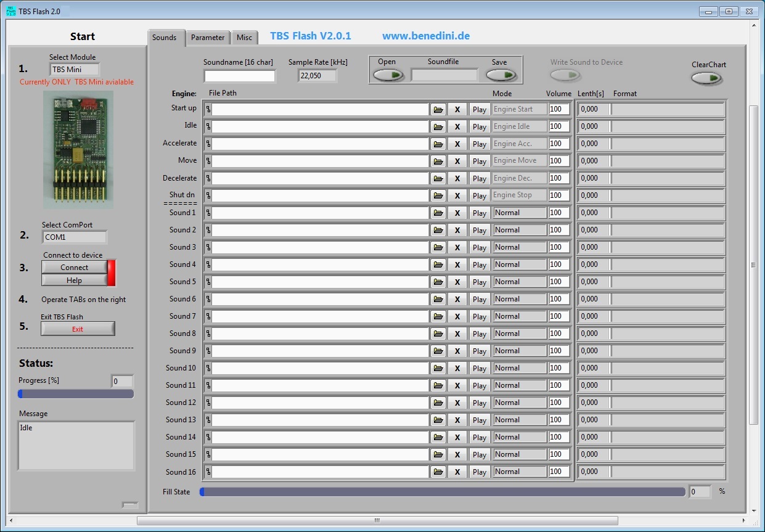
Task: Click folder icon for Sound 8
Action: click(438, 334)
